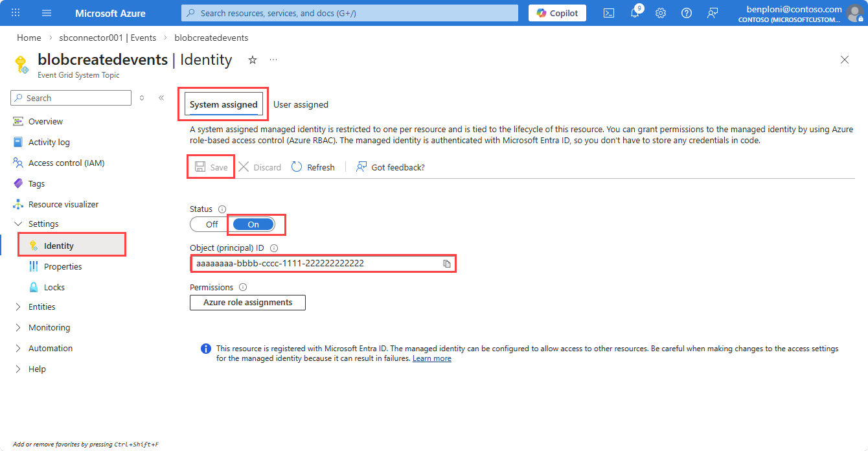This screenshot has height=451, width=868.
Task: Click the Object principal ID field
Action: tap(323, 264)
